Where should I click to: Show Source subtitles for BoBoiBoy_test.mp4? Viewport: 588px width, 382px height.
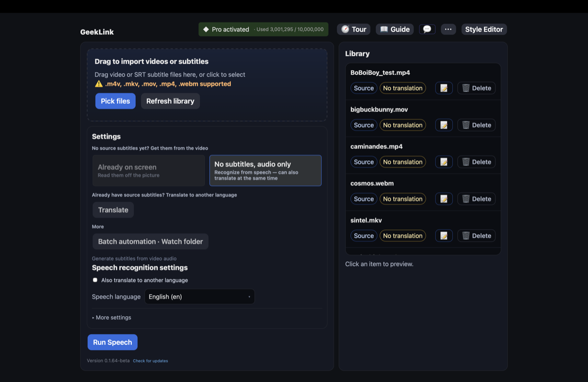(x=364, y=88)
